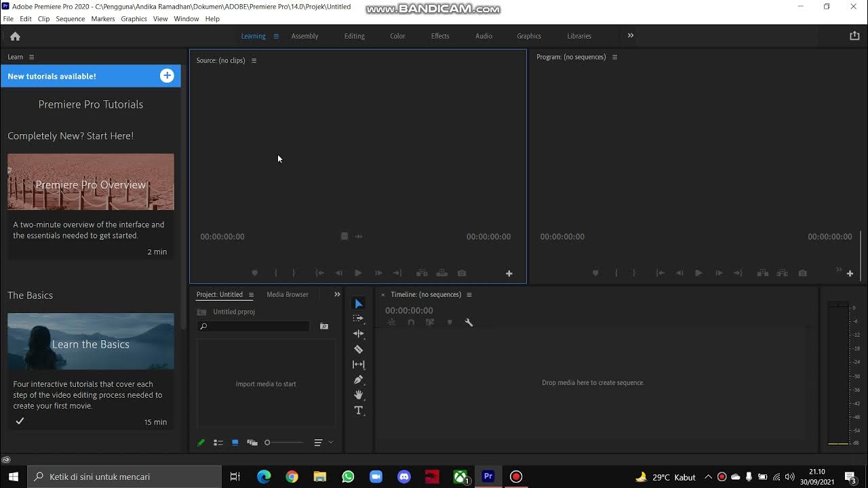Select the Hand tool

click(359, 395)
